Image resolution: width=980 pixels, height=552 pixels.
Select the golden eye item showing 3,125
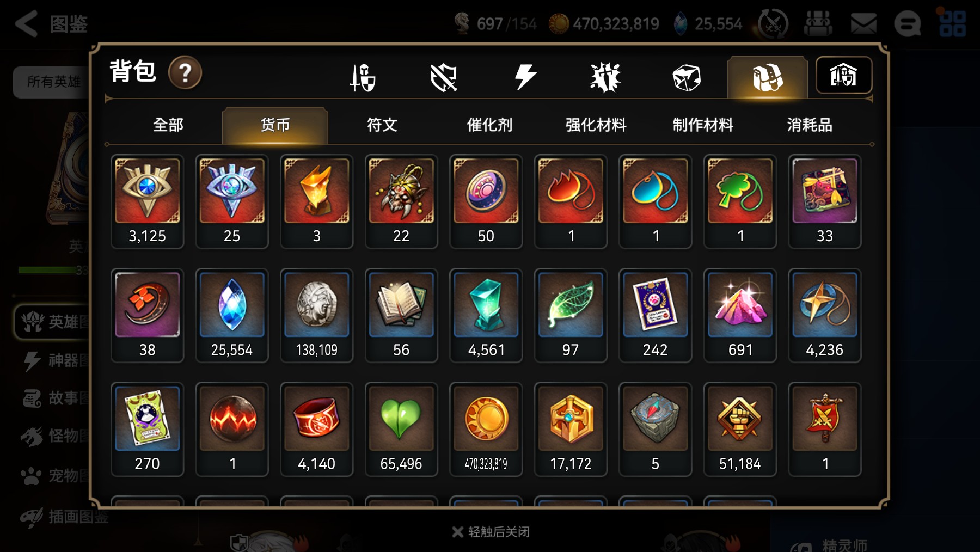point(147,201)
